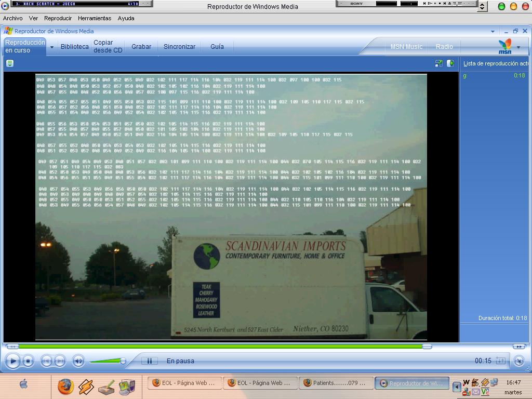Click the green round button in the top-right corner
This screenshot has width=532, height=399.
coord(501,6)
